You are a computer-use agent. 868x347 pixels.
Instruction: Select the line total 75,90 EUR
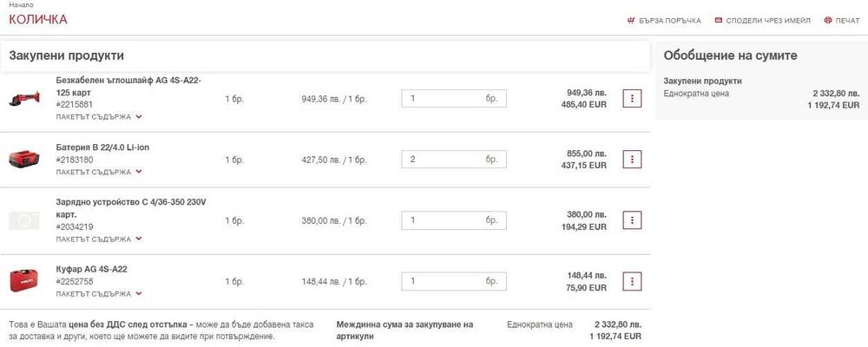[587, 288]
